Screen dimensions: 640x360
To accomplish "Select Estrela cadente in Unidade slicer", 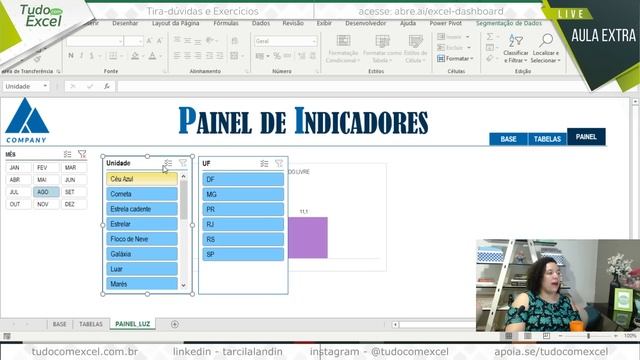I will pyautogui.click(x=142, y=209).
